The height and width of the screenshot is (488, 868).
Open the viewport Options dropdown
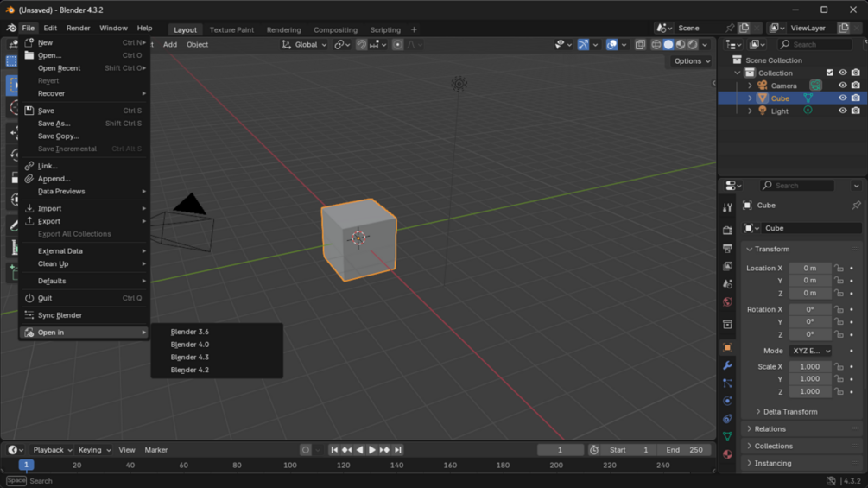tap(692, 60)
